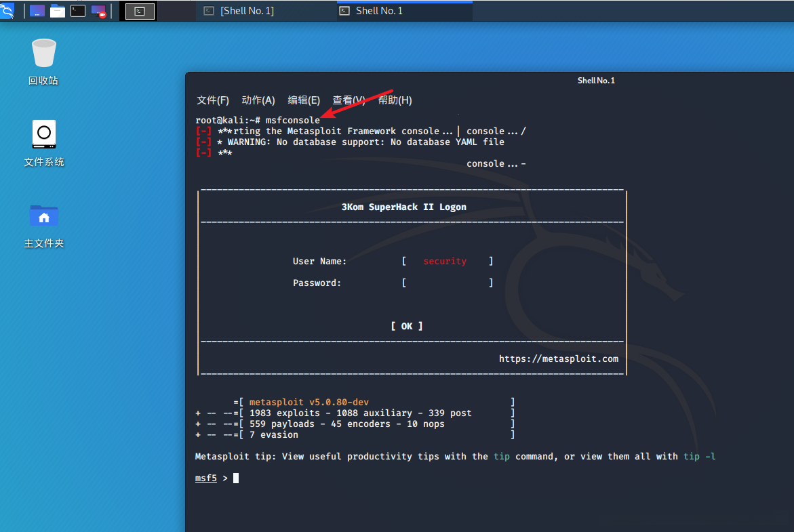Screen dimensions: 794x532
Task: Open the Kali applications menu
Action: point(8,10)
